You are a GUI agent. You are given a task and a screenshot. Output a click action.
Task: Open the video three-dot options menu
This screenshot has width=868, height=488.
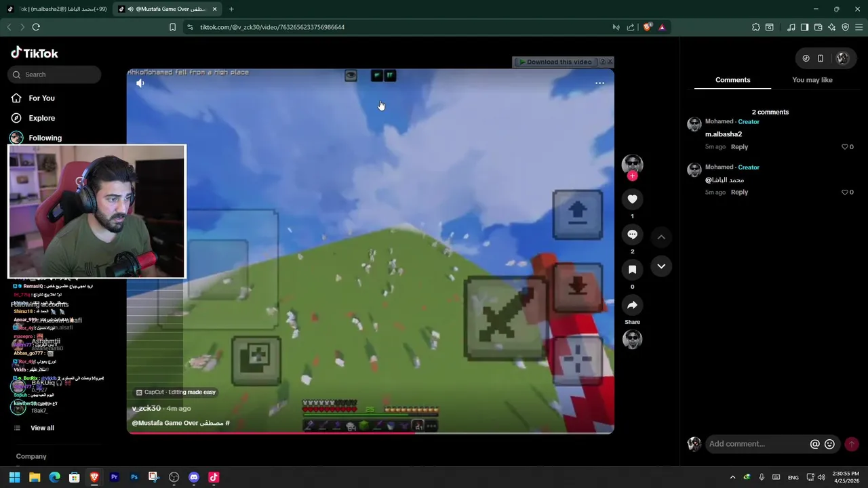click(599, 83)
